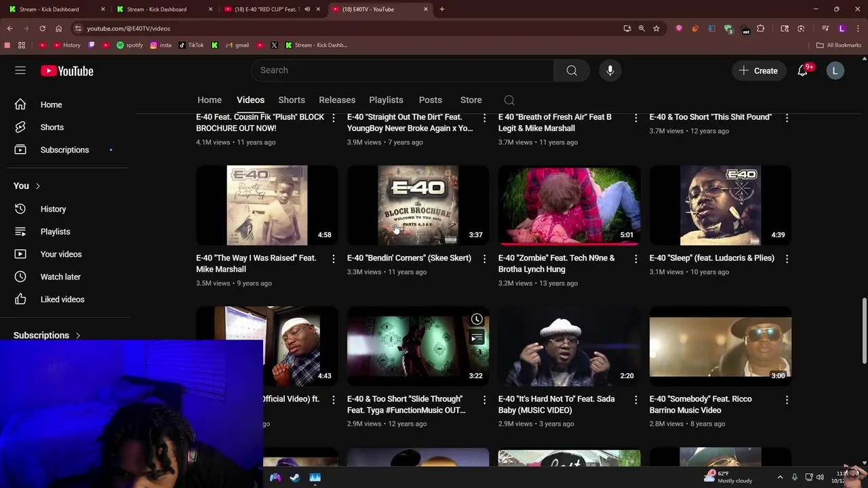Open the spotify bookmark
Image resolution: width=868 pixels, height=488 pixels.
pos(130,45)
